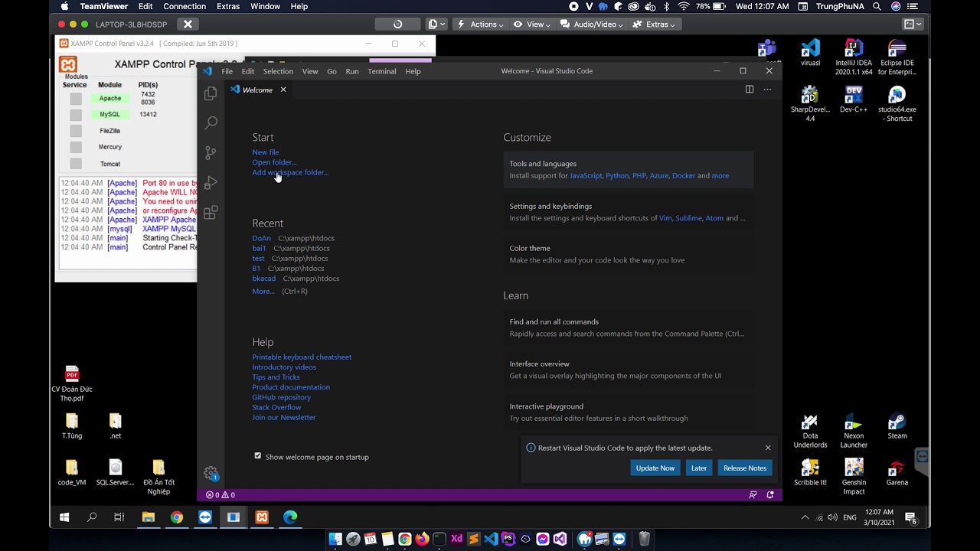The width and height of the screenshot is (980, 551).
Task: Open Sublime Text in the macOS dock
Action: (473, 539)
